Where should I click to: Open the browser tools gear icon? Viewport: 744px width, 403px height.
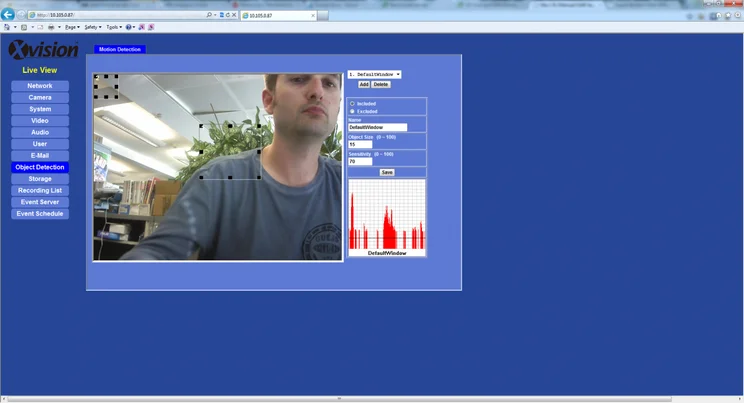738,15
